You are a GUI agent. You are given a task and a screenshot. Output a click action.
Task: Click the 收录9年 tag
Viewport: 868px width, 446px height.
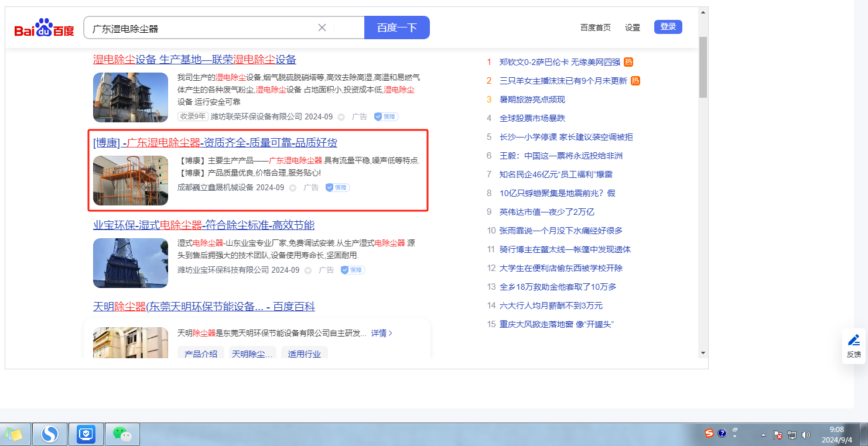click(x=193, y=116)
